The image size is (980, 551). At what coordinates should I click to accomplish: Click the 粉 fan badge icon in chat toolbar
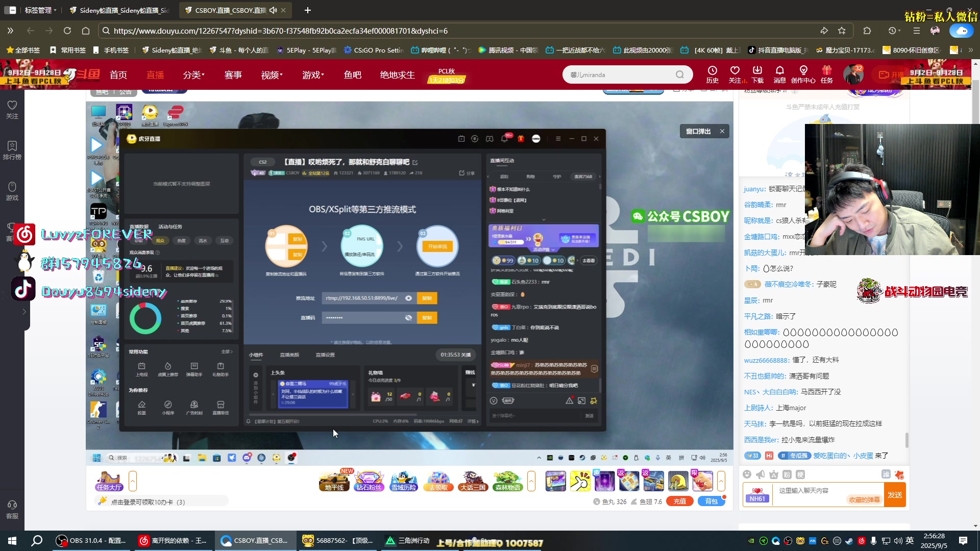click(787, 474)
